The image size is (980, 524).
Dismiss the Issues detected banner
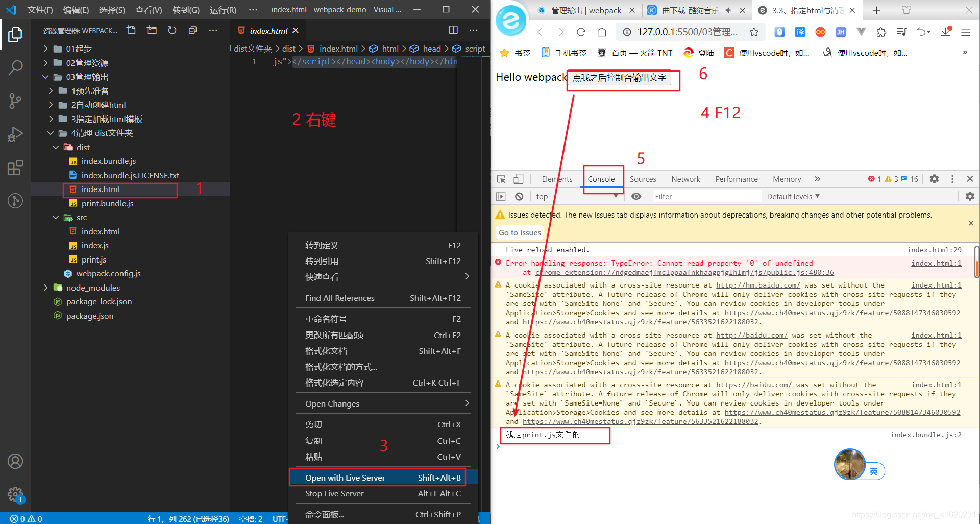[x=971, y=223]
